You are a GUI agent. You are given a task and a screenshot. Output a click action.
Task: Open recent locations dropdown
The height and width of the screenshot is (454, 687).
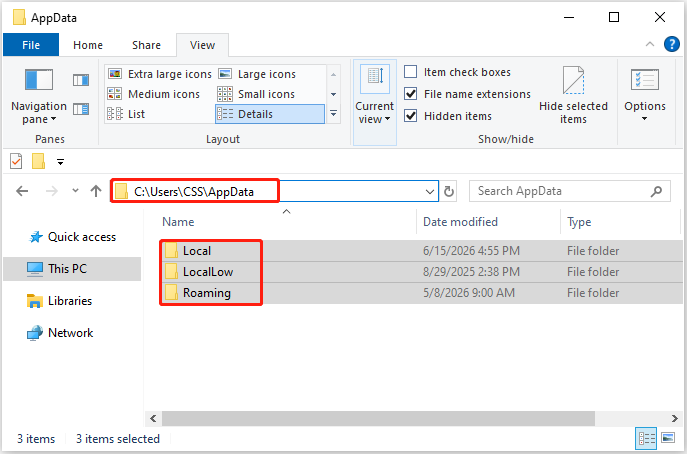click(75, 191)
